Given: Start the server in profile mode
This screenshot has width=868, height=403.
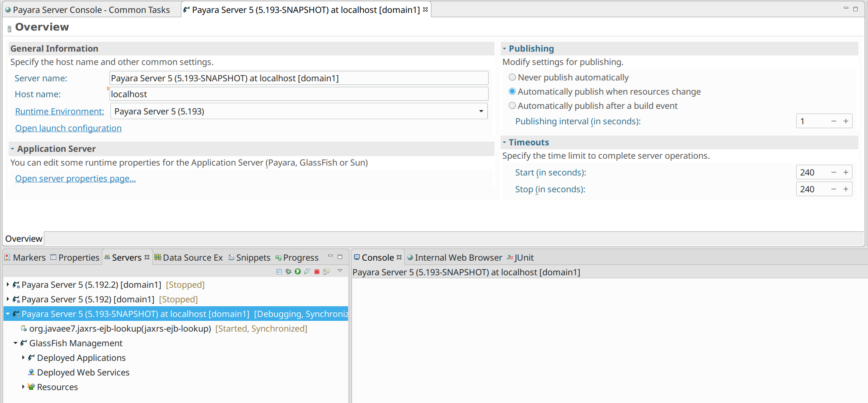Looking at the screenshot, I should [x=307, y=271].
